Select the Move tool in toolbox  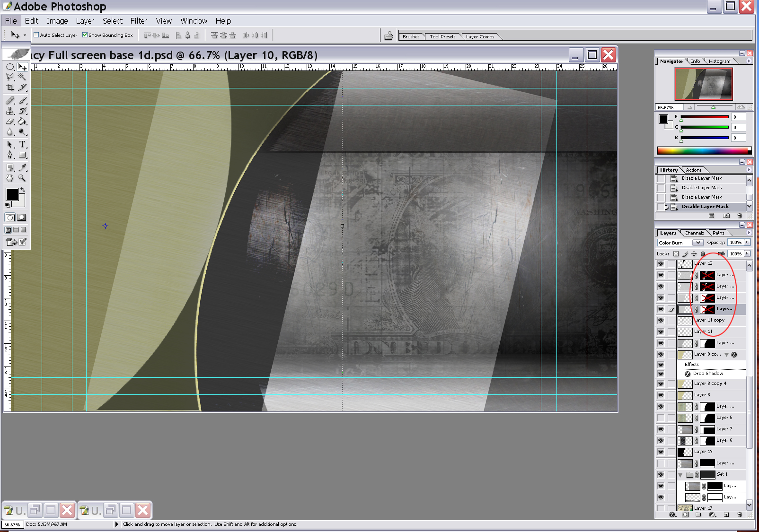click(22, 67)
